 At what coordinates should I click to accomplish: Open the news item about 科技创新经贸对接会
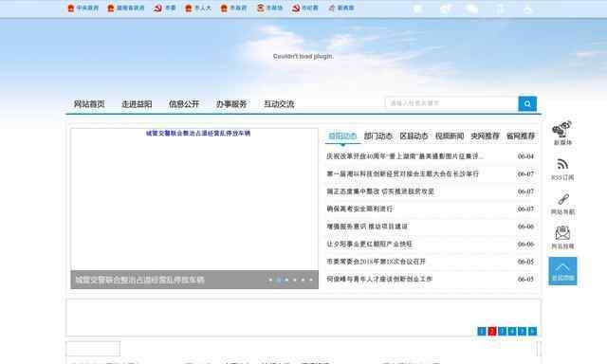(402, 173)
